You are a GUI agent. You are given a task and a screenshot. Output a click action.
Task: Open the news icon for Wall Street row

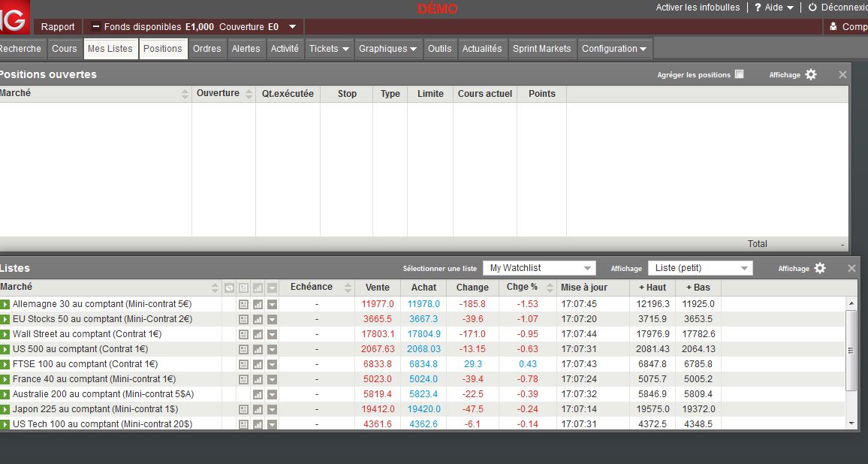pos(243,334)
